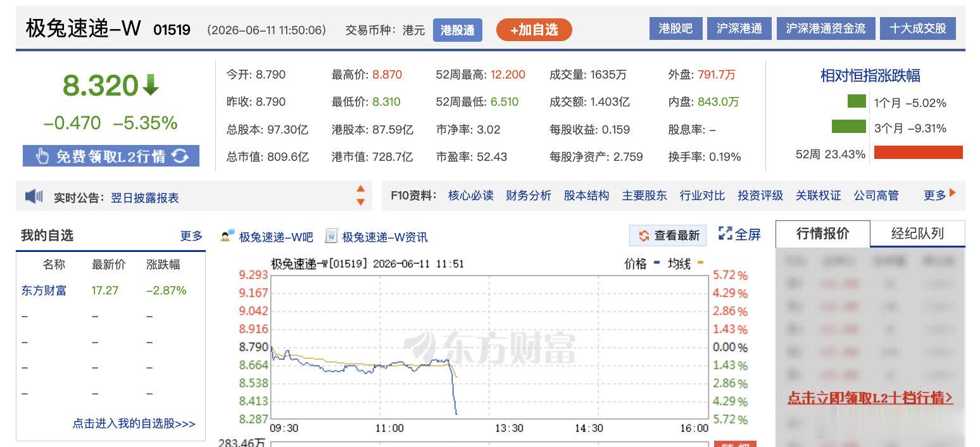
Task: Click 52周最高 value 12.200
Action: [x=508, y=75]
